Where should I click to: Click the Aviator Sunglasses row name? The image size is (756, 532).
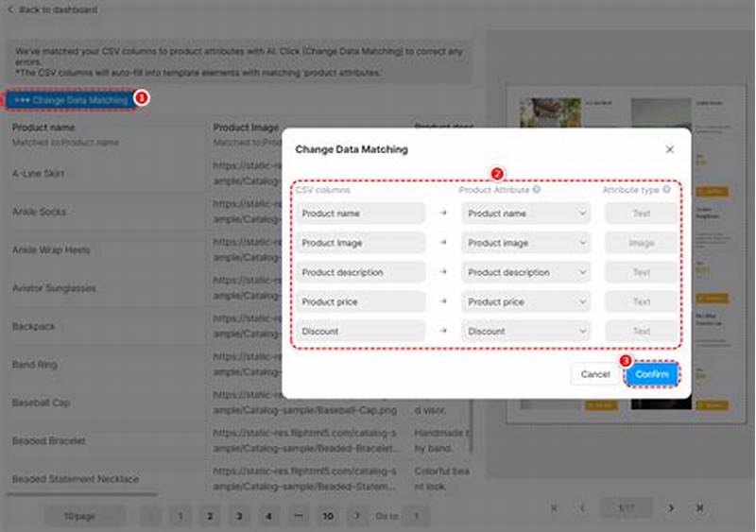pyautogui.click(x=54, y=288)
